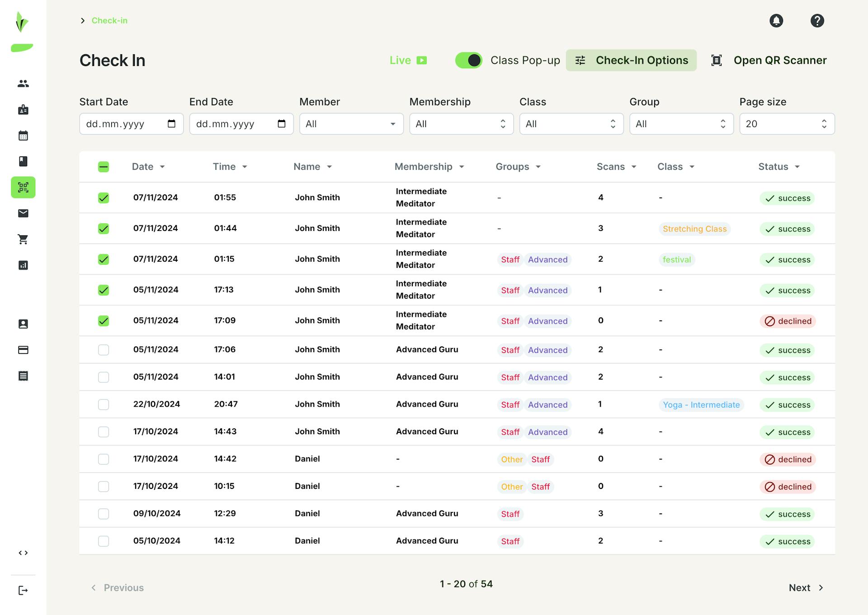Disable the Class Pop-up toggle
Viewport: 868px width, 615px height.
click(x=469, y=60)
